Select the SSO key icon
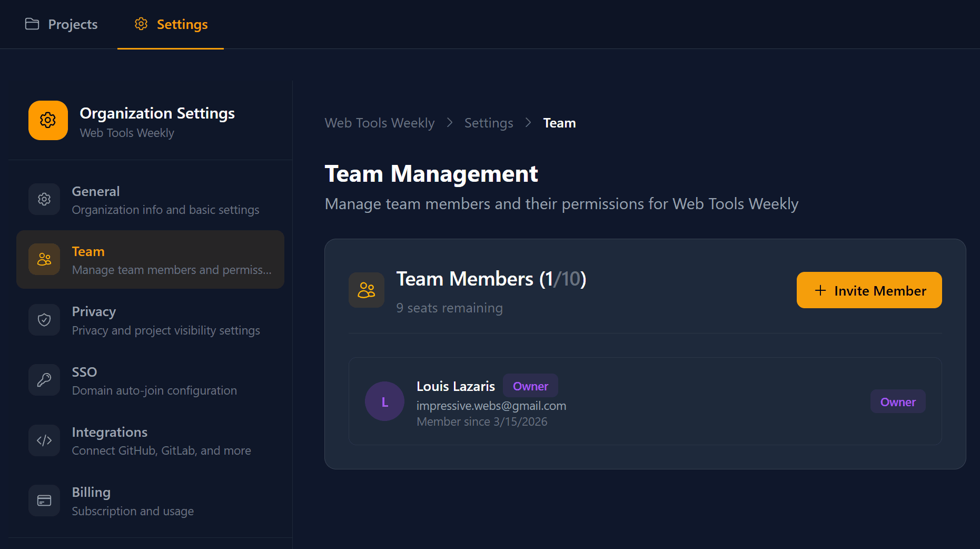 point(44,379)
